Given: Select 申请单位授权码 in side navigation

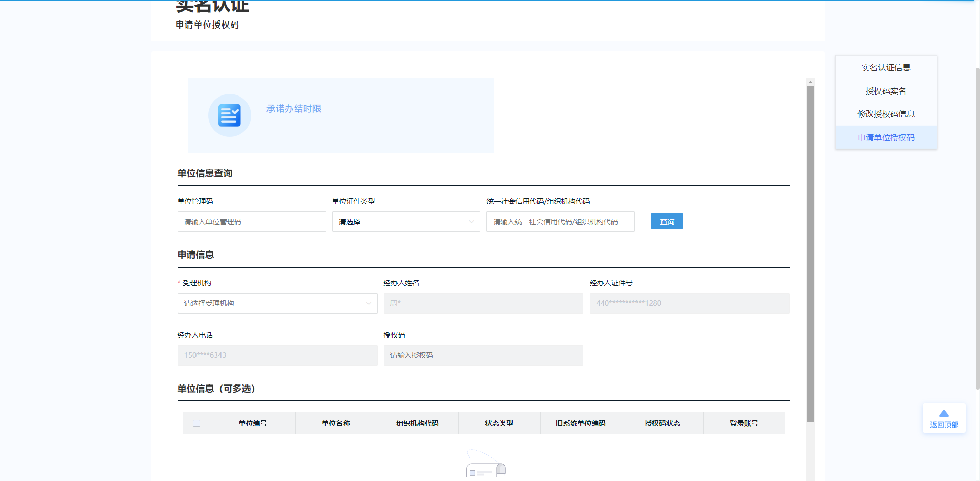Looking at the screenshot, I should pos(886,138).
